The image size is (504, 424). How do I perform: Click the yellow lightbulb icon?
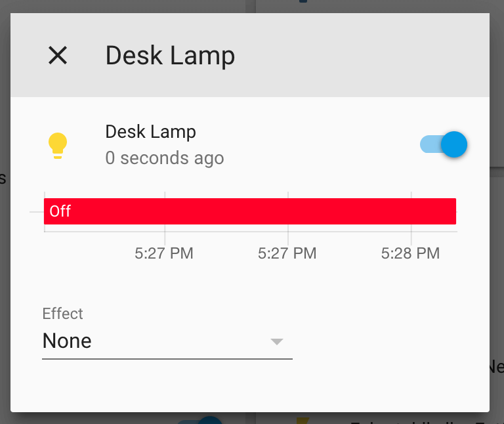point(58,145)
